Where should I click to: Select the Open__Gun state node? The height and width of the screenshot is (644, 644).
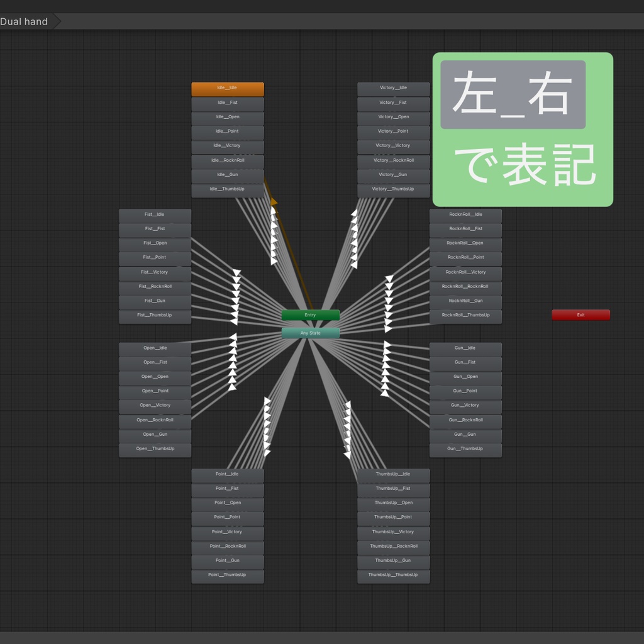pos(155,435)
